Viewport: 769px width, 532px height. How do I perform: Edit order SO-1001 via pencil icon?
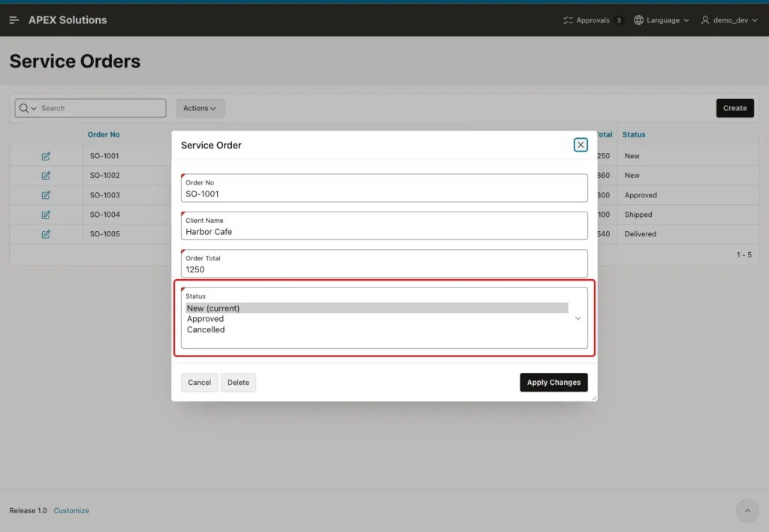coord(46,156)
